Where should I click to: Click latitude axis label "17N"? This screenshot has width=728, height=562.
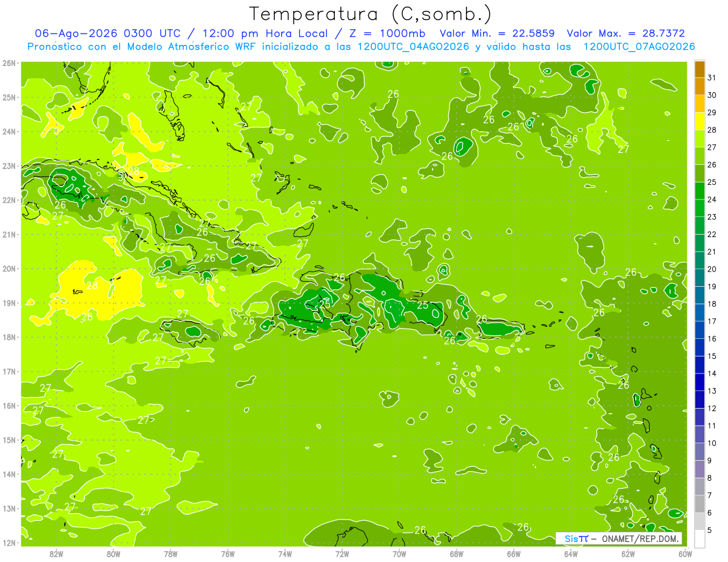pos(10,371)
